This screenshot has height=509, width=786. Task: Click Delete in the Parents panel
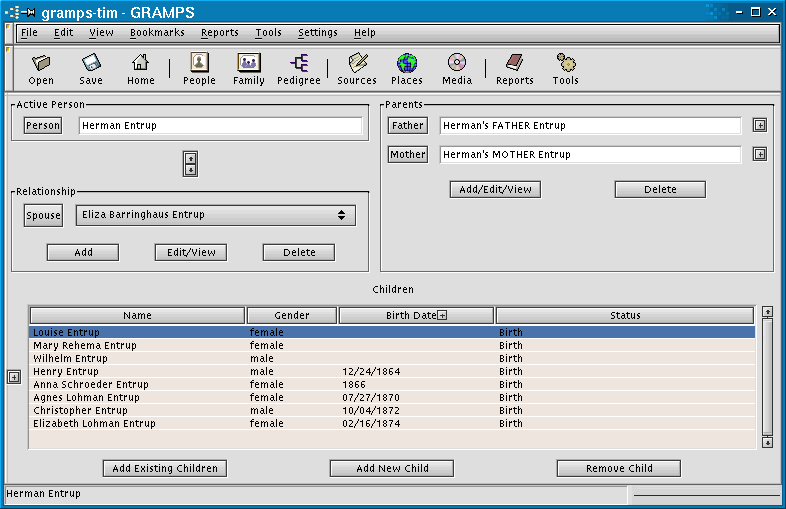point(660,190)
